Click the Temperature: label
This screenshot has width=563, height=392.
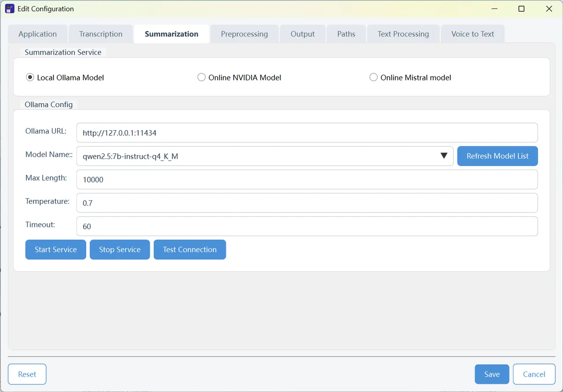click(x=48, y=201)
